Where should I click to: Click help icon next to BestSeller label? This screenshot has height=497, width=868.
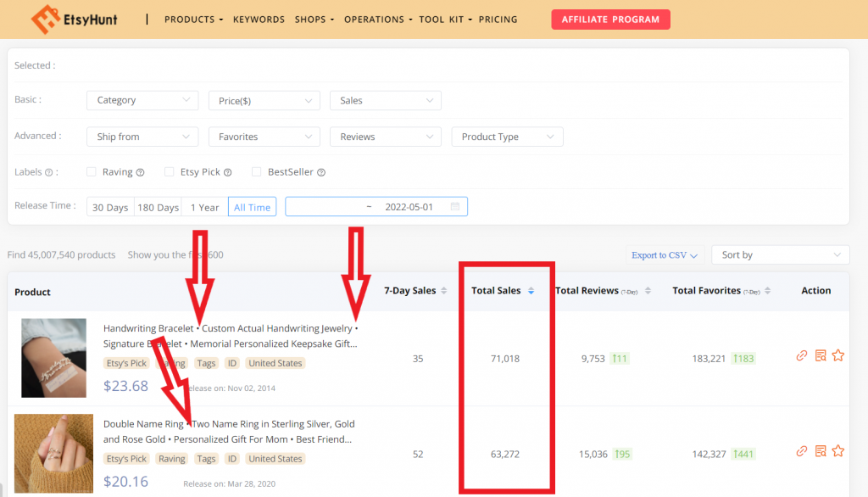tap(321, 172)
